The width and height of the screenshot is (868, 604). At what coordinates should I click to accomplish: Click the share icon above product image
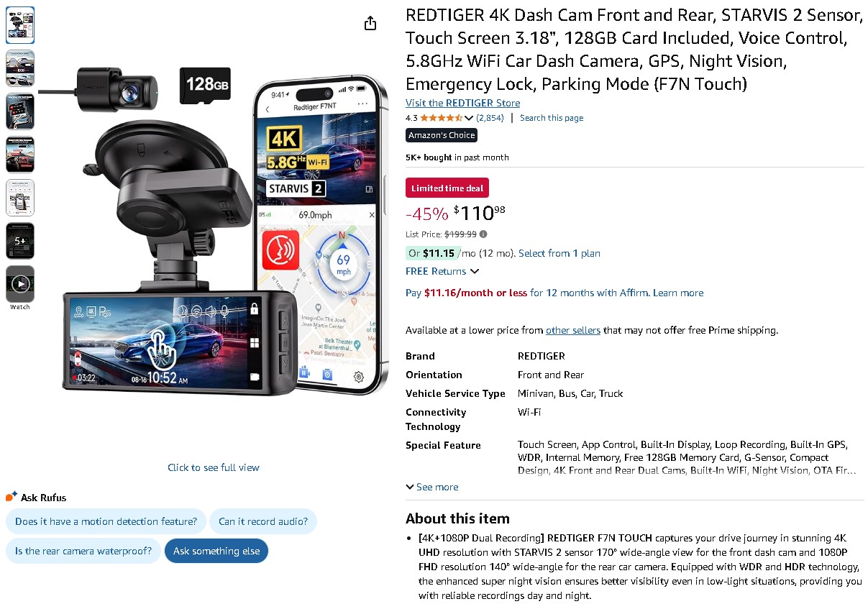tap(370, 24)
